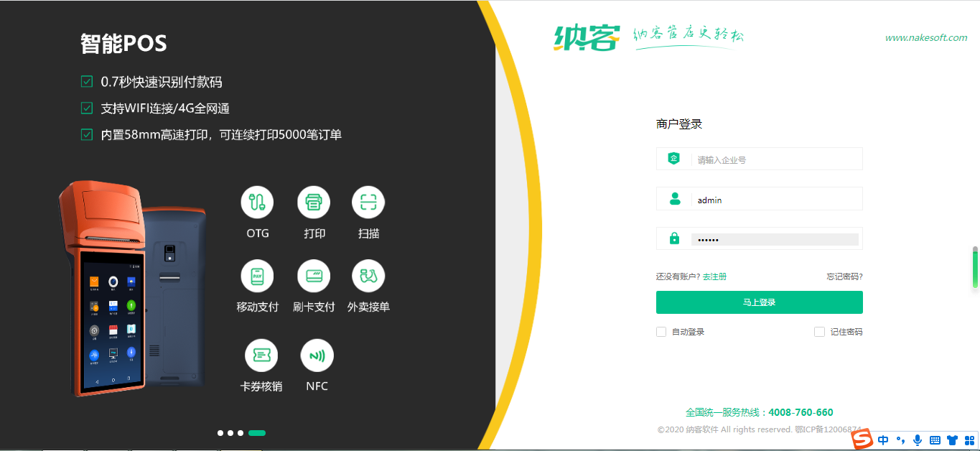Open the 去注册 registration link
The image size is (980, 451).
tap(714, 276)
